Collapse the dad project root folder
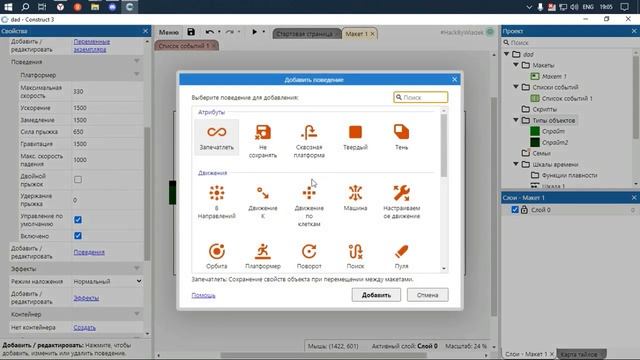640x360 pixels. tap(507, 54)
